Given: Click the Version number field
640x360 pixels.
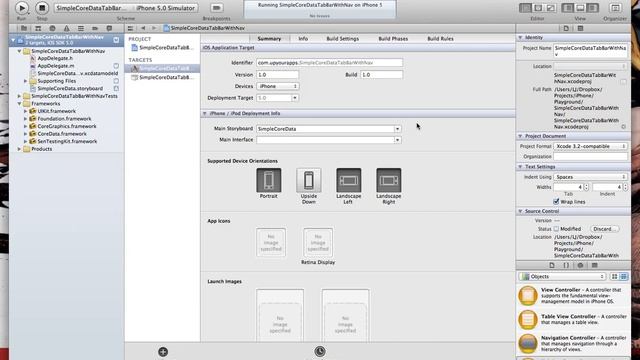Looking at the screenshot, I should click(x=278, y=75).
